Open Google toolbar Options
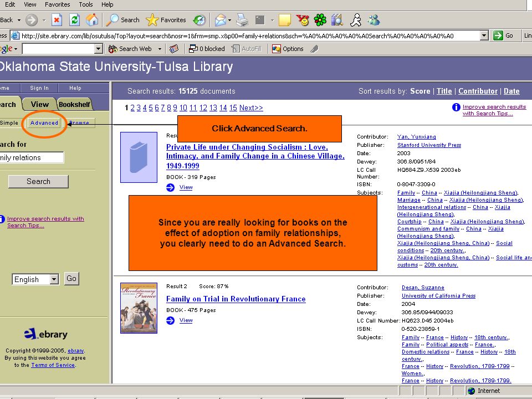The height and width of the screenshot is (399, 532). pos(288,49)
